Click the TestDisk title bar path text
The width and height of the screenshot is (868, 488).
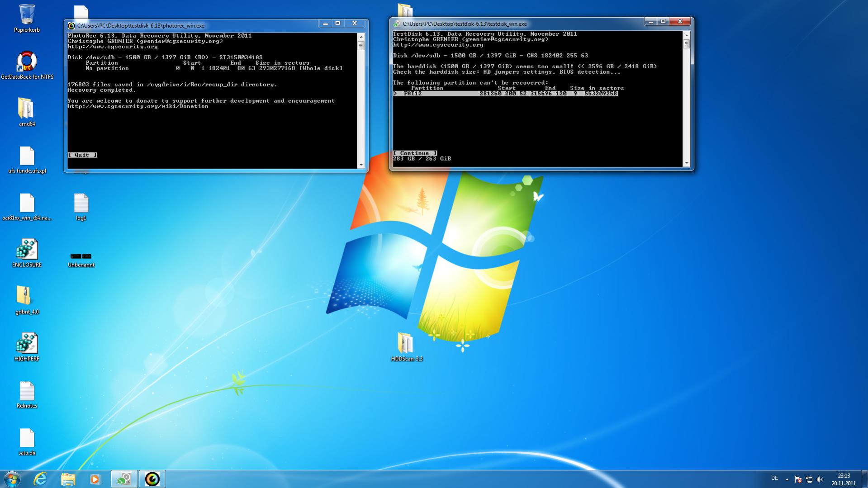(x=465, y=24)
